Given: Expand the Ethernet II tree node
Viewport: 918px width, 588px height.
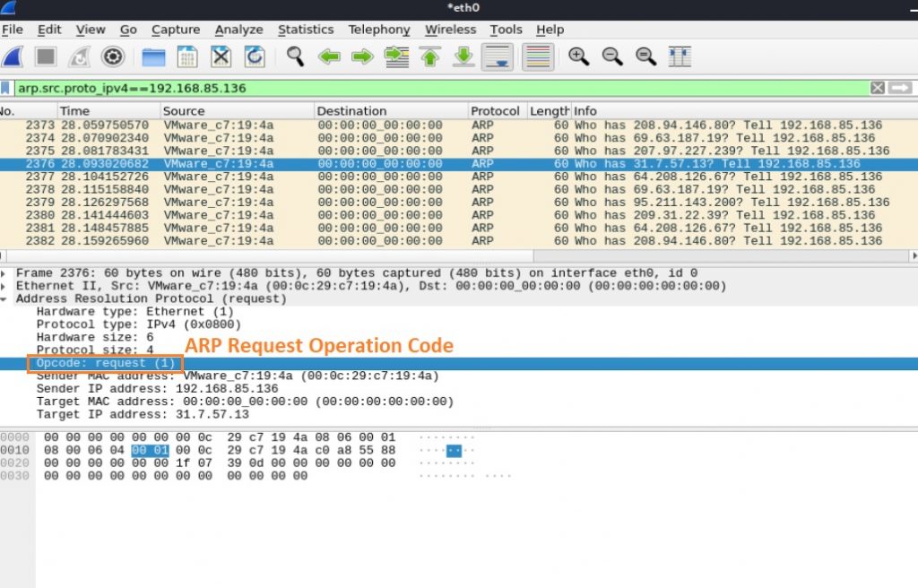Looking at the screenshot, I should tap(4, 286).
